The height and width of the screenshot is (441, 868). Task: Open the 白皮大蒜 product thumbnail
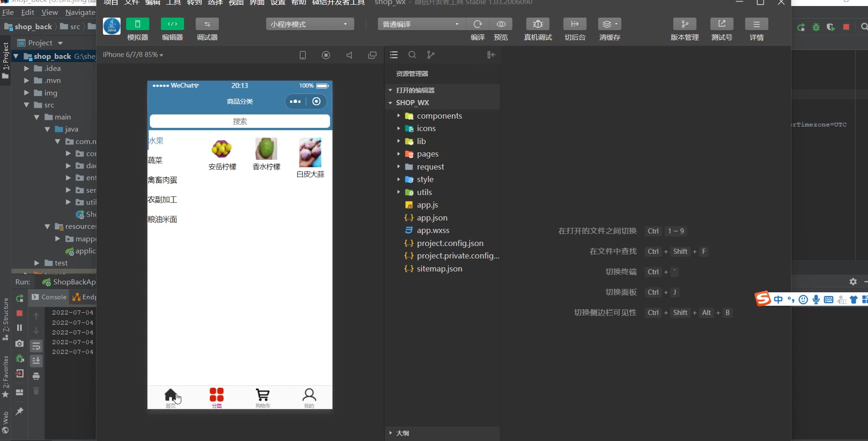pos(310,152)
